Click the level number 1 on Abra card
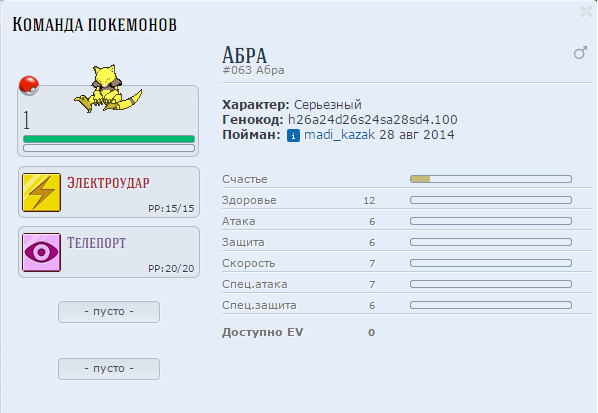Viewport: 598px width, 413px height. pos(26,120)
